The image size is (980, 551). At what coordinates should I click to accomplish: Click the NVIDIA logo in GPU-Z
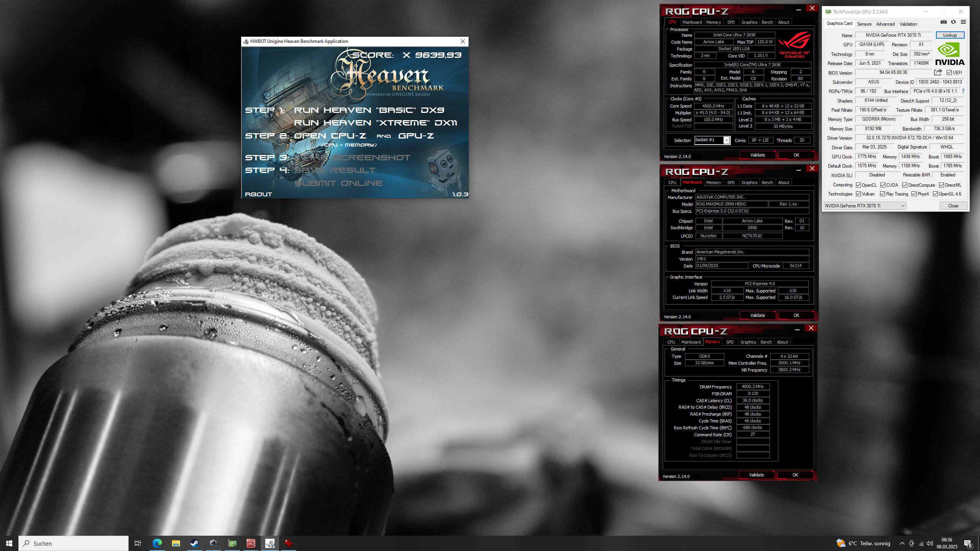(x=950, y=54)
